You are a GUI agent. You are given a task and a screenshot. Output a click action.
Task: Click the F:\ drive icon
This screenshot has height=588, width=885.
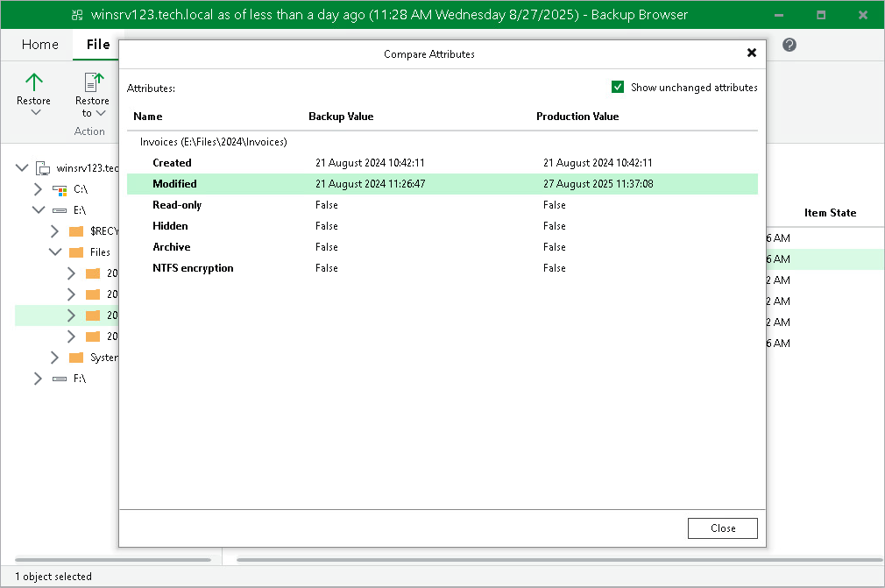tap(60, 379)
